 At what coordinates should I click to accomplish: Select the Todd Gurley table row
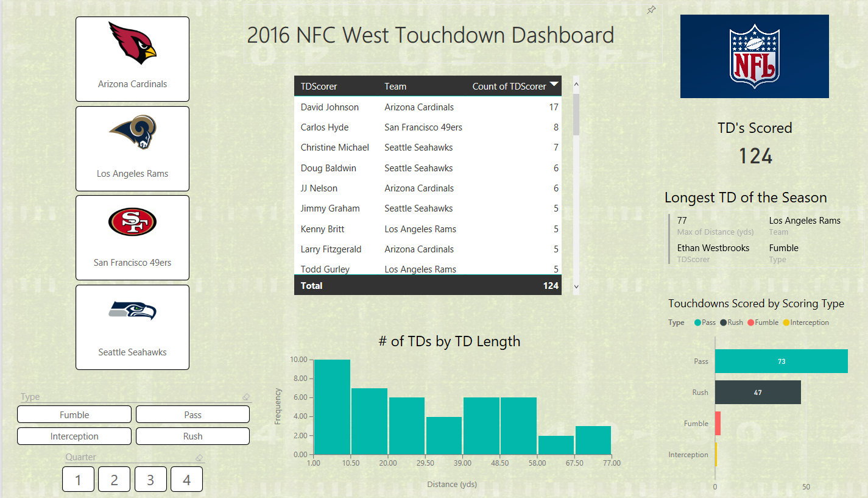[x=428, y=268]
